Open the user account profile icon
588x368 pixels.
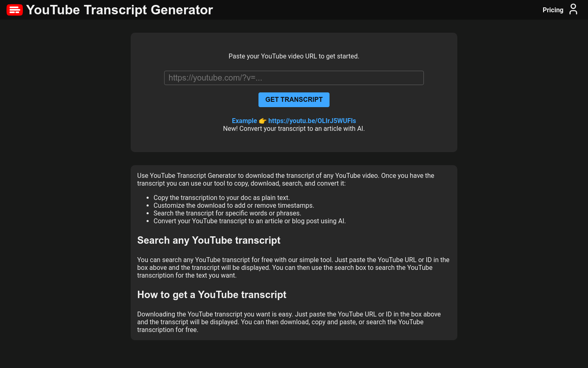573,9
